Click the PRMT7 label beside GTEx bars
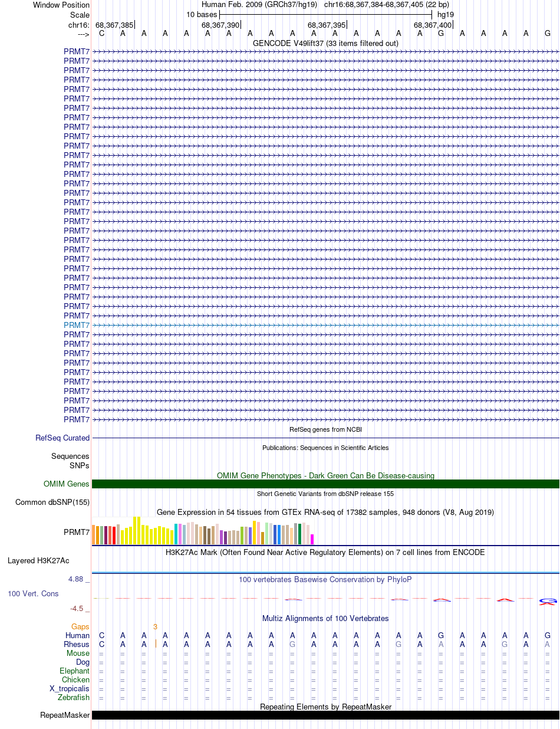 point(77,533)
